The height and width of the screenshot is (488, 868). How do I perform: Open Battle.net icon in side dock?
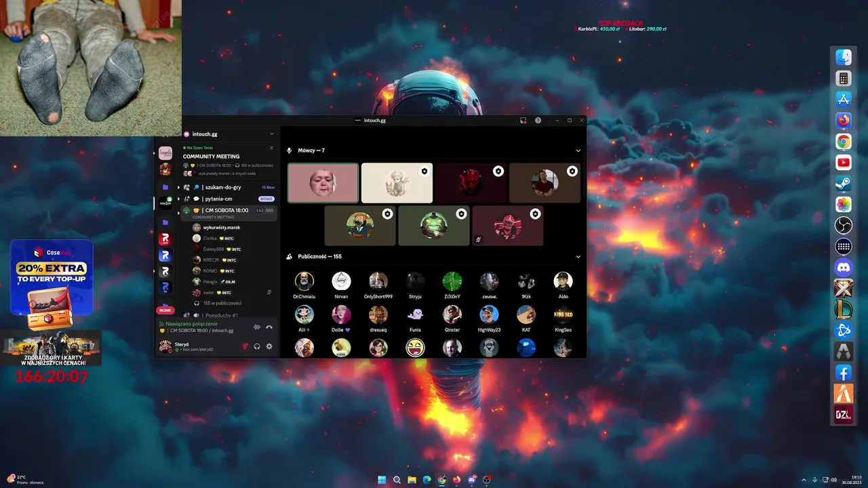tap(844, 330)
